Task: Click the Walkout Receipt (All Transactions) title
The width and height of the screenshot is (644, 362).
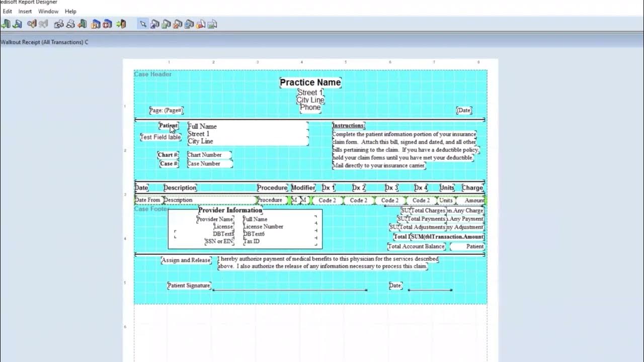Action: 44,42
